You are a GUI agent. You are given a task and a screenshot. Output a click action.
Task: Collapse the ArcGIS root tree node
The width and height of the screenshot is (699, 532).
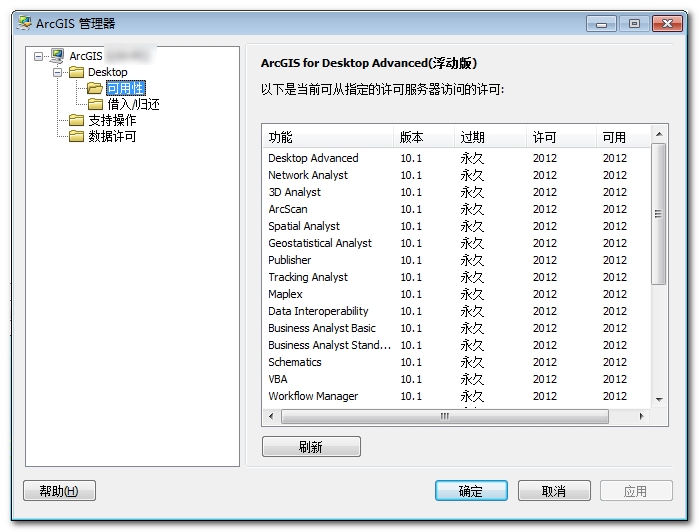point(39,56)
